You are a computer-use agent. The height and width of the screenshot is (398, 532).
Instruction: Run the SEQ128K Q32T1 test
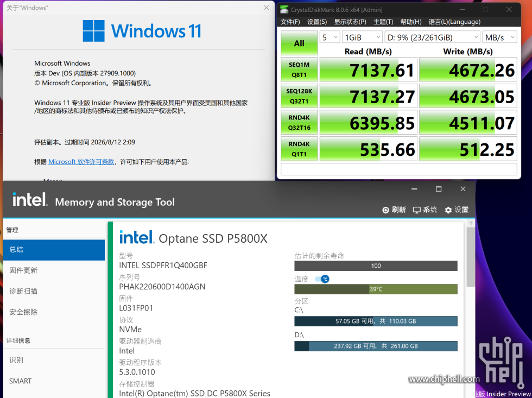[x=299, y=96]
